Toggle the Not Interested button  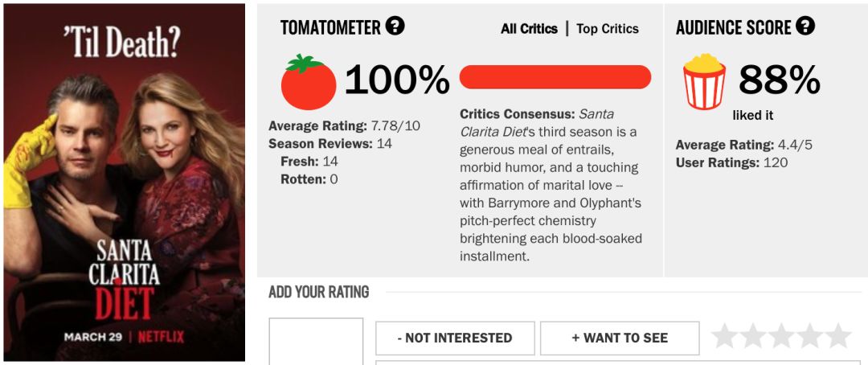point(455,338)
